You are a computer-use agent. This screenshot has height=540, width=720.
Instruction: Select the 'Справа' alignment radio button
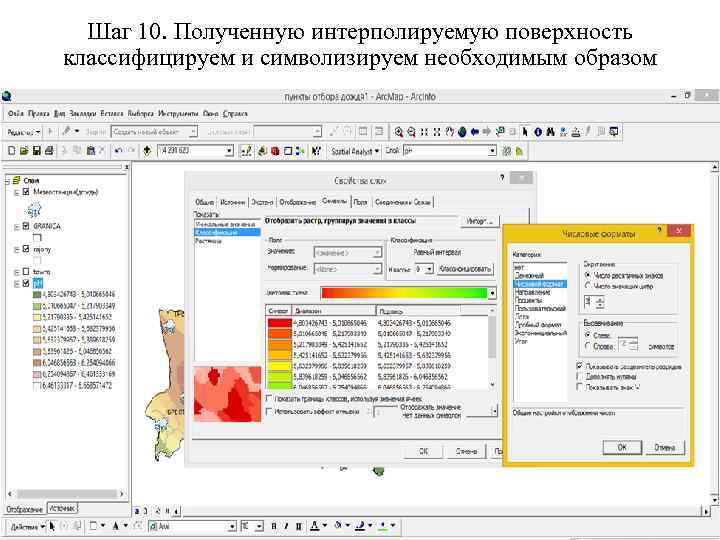587,346
